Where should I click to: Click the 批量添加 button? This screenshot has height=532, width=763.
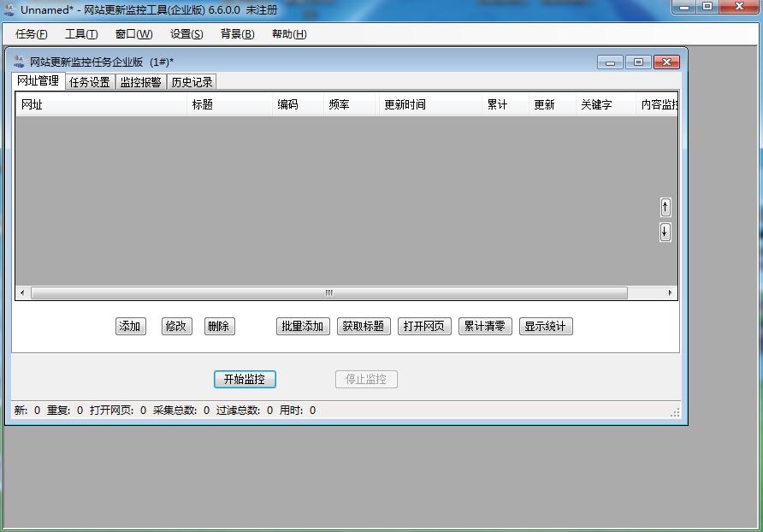pyautogui.click(x=302, y=326)
